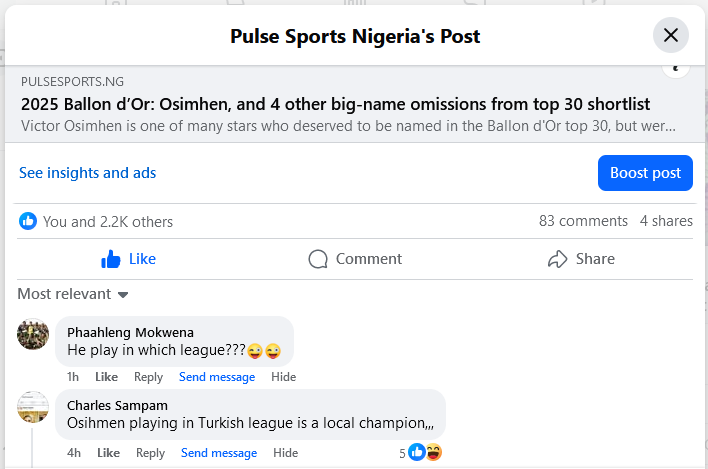This screenshot has width=708, height=469.
Task: Click Charles Sampam's profile avatar
Action: [33, 406]
